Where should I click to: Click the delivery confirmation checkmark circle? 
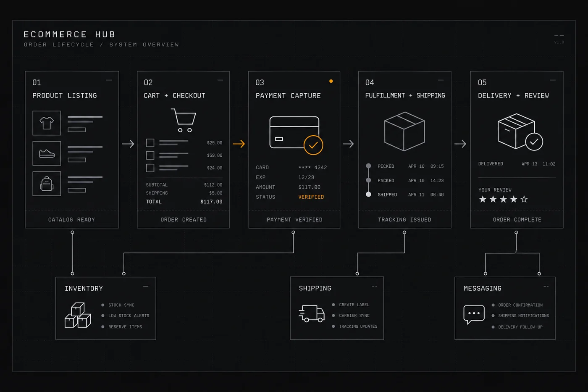(534, 142)
